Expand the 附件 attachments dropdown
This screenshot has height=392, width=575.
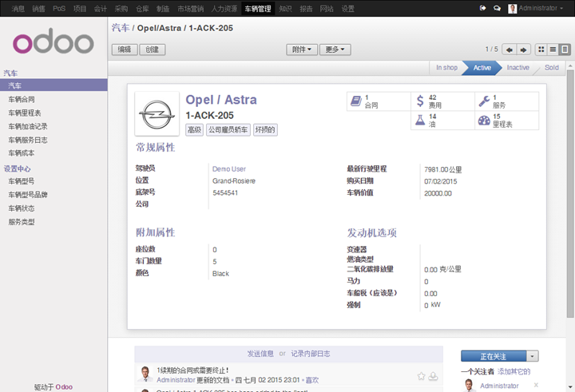[302, 49]
